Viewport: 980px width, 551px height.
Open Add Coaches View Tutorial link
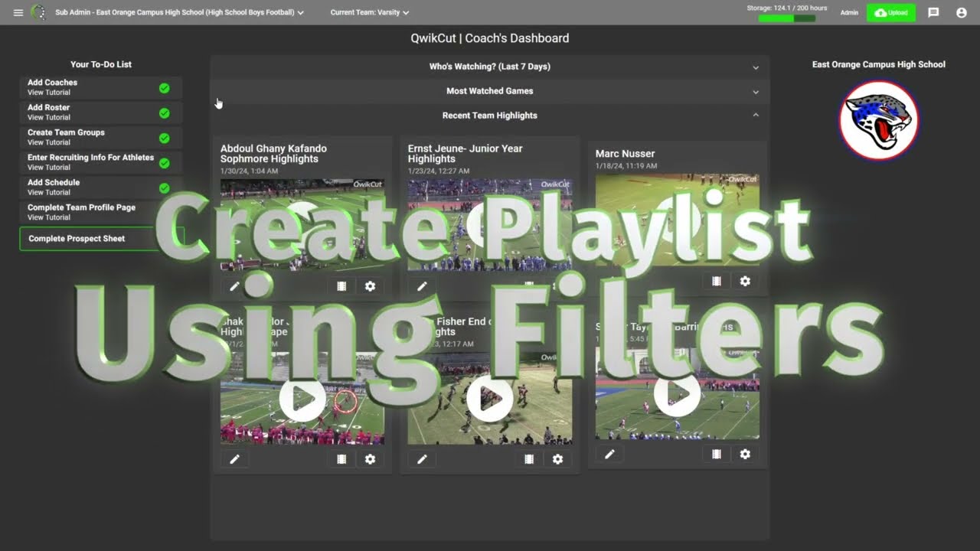[x=49, y=93]
